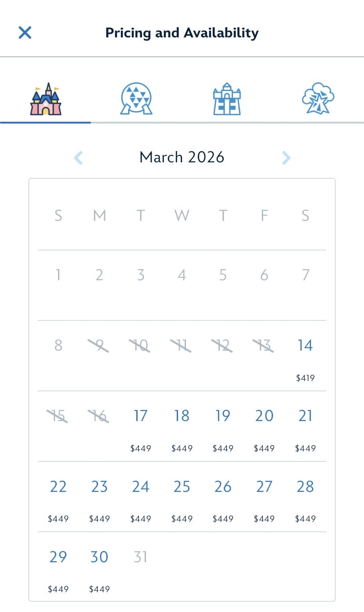The height and width of the screenshot is (612, 364).
Task: Tap the March 2026 month title
Action: [182, 157]
